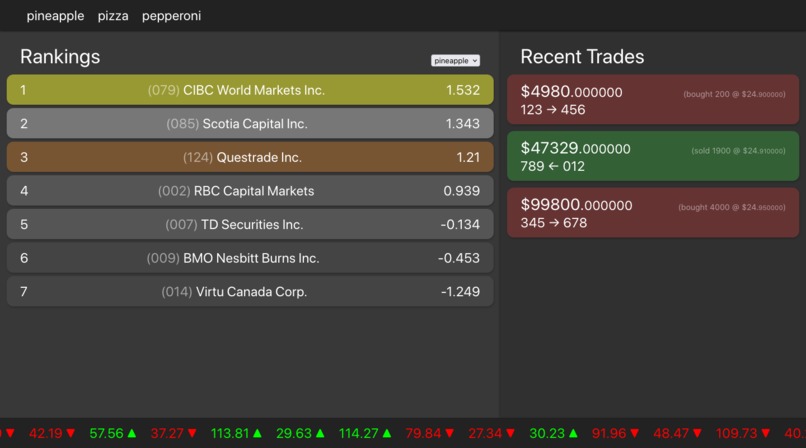
Task: Open the pizza nav tab
Action: point(113,16)
